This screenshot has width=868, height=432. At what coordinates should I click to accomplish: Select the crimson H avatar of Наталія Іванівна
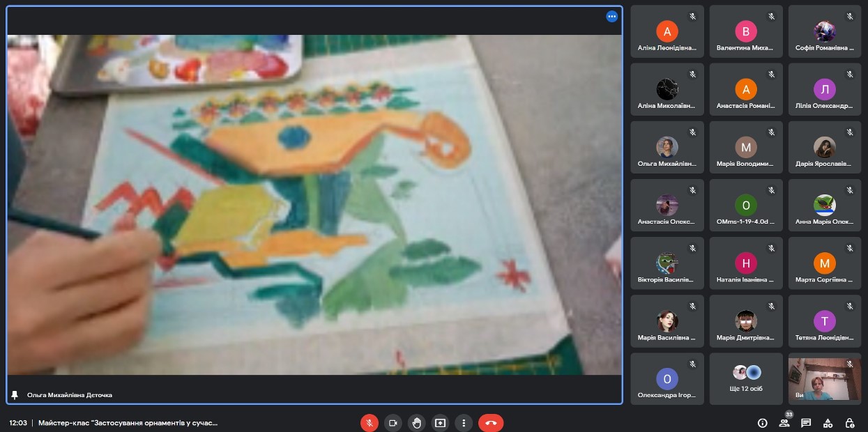[746, 263]
